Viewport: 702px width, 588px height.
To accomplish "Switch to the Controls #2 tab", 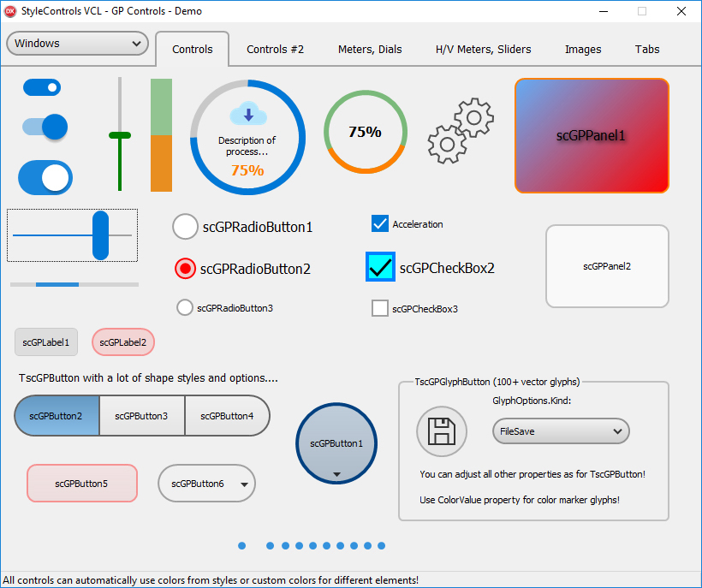I will [275, 50].
